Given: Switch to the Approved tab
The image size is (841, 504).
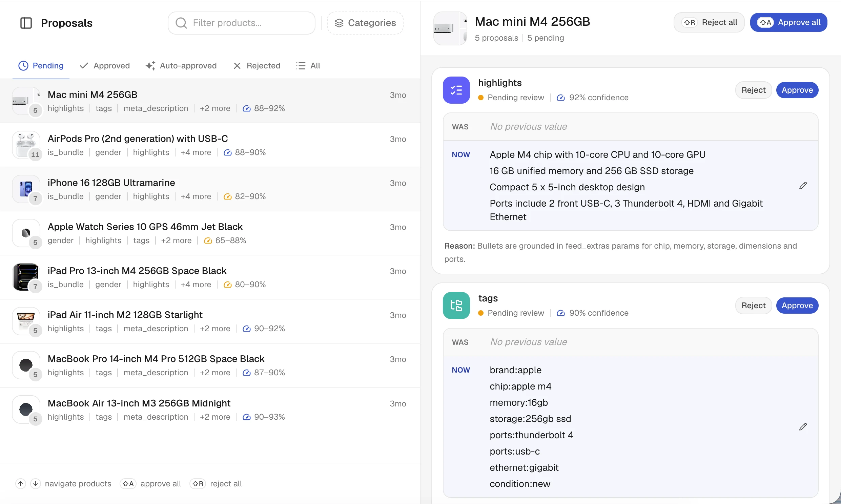Looking at the screenshot, I should (105, 66).
